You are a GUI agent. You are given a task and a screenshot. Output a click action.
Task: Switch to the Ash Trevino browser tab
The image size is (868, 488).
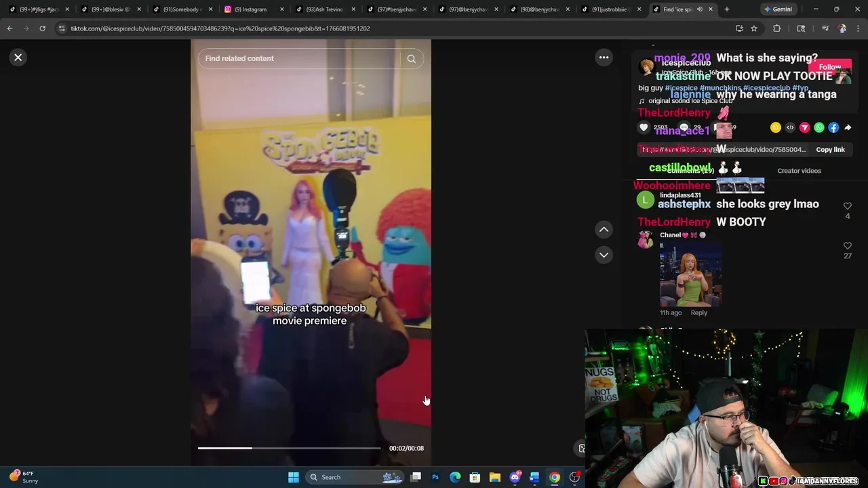tap(325, 9)
